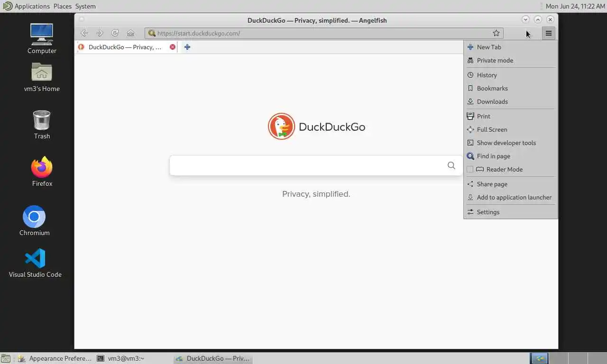Bookmark page with the star icon
The image size is (607, 364).
pos(496,33)
